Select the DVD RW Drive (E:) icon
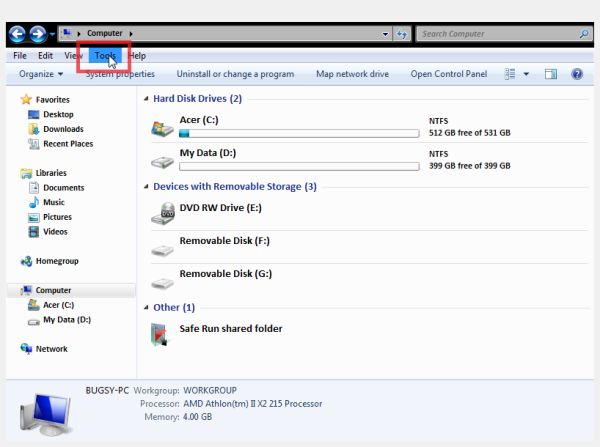The width and height of the screenshot is (600, 447). point(163,214)
